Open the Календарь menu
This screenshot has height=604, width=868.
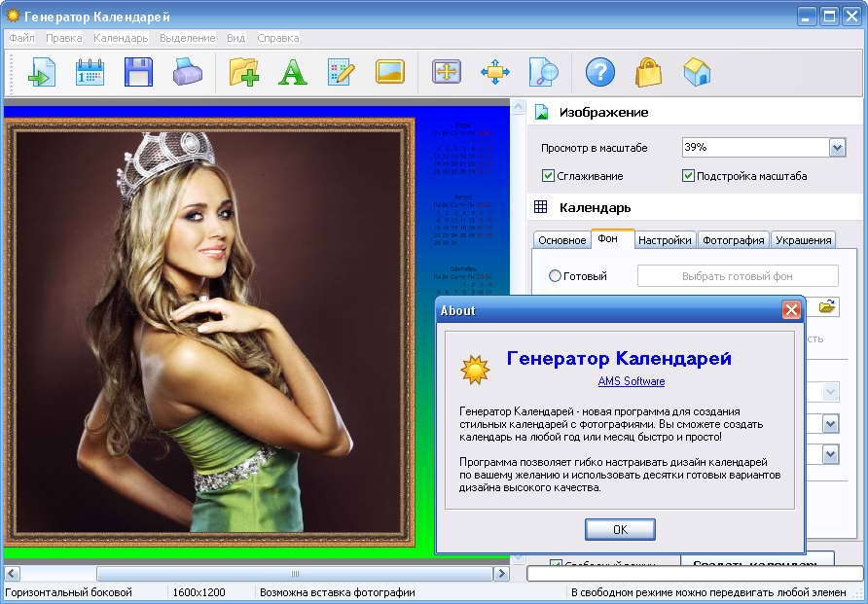pos(121,38)
